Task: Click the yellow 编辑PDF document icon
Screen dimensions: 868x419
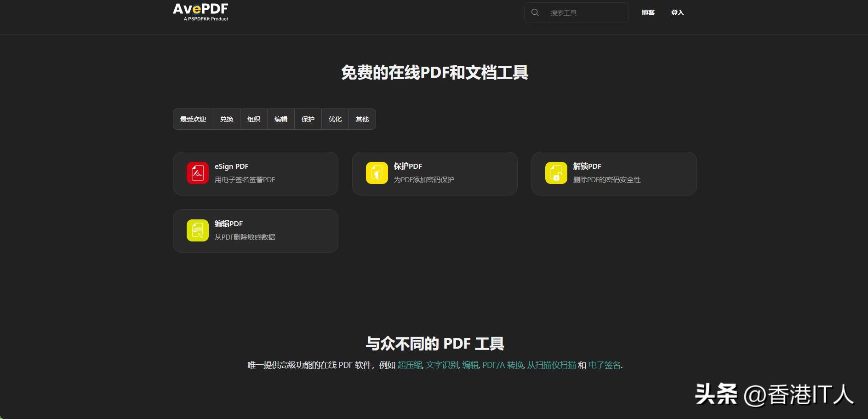Action: point(198,230)
